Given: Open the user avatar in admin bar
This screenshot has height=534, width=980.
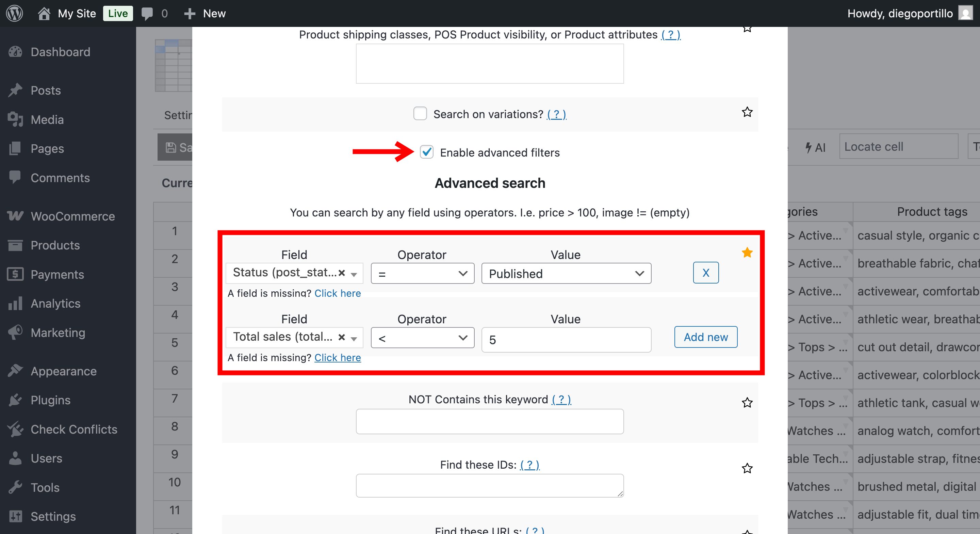Looking at the screenshot, I should coord(965,13).
